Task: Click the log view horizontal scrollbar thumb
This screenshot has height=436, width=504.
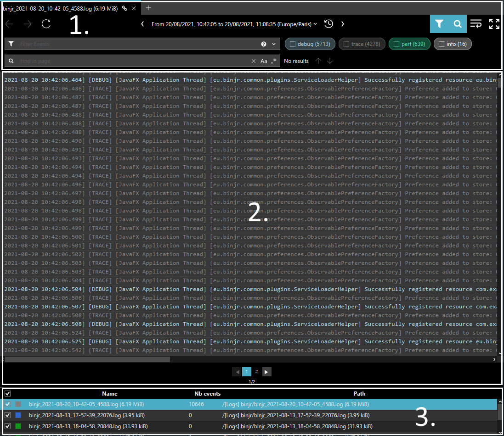Action: coord(87,359)
